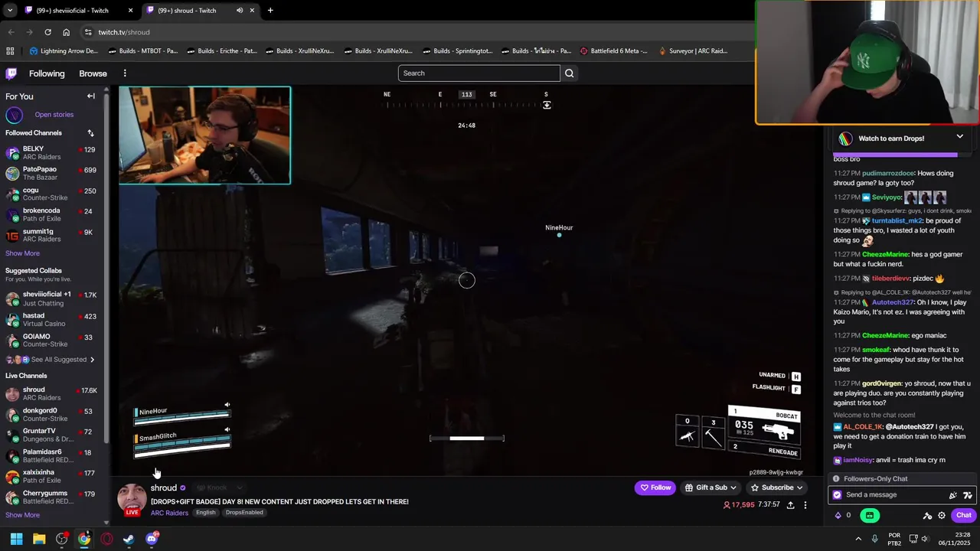Share the shroud stream

click(790, 505)
